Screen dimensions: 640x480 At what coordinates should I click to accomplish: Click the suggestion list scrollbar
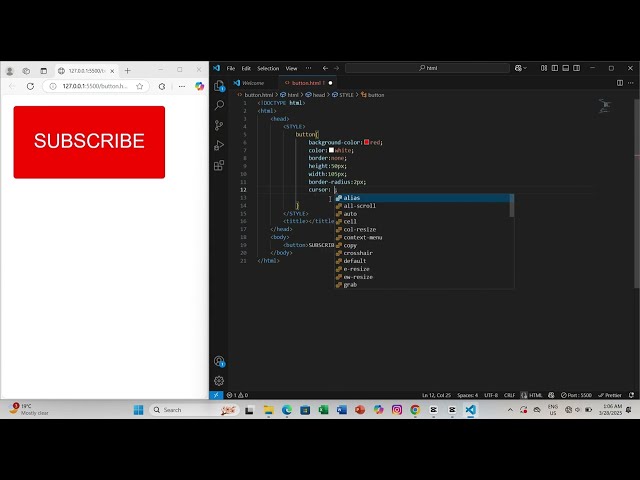(512, 206)
